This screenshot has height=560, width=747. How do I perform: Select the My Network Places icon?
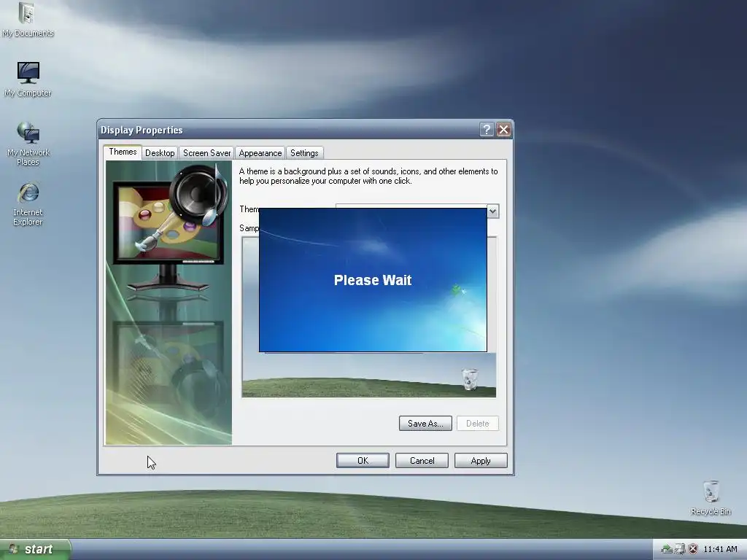coord(28,144)
